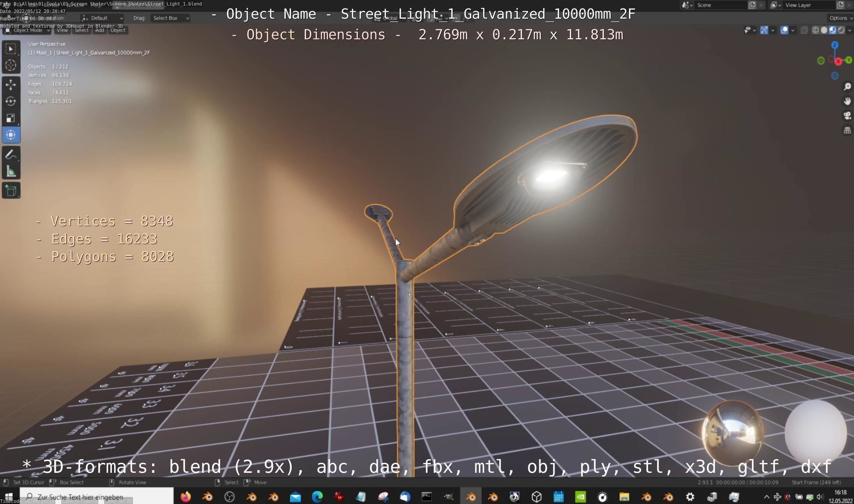Screen dimensions: 854x504
Task: Select the Annotate pencil tool
Action: (11, 154)
